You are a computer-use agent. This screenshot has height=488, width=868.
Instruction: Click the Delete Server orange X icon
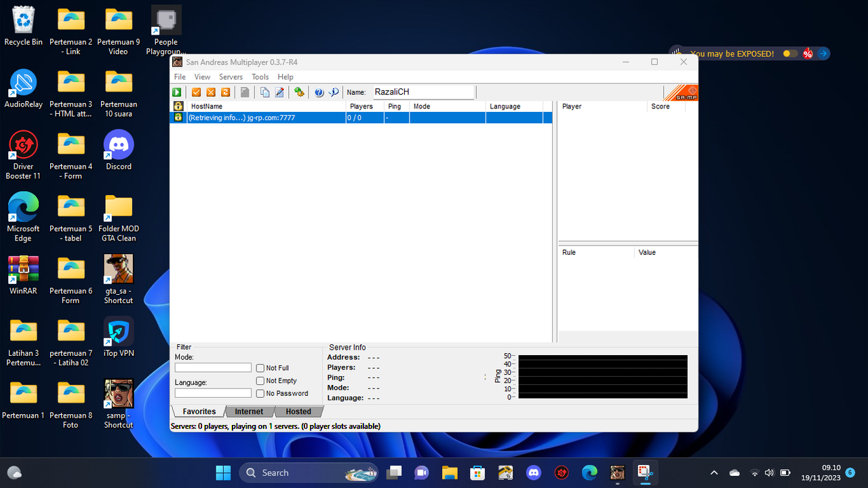coord(211,92)
